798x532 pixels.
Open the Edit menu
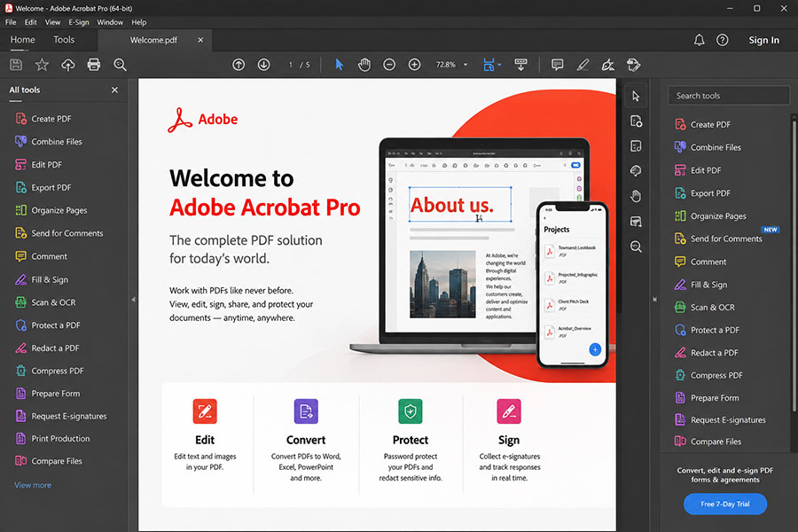[x=30, y=22]
